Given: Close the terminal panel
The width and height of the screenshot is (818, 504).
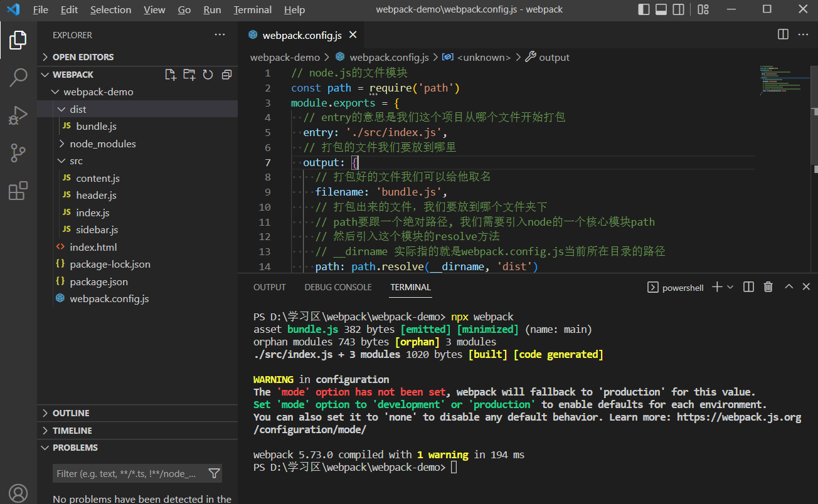Looking at the screenshot, I should [x=806, y=287].
